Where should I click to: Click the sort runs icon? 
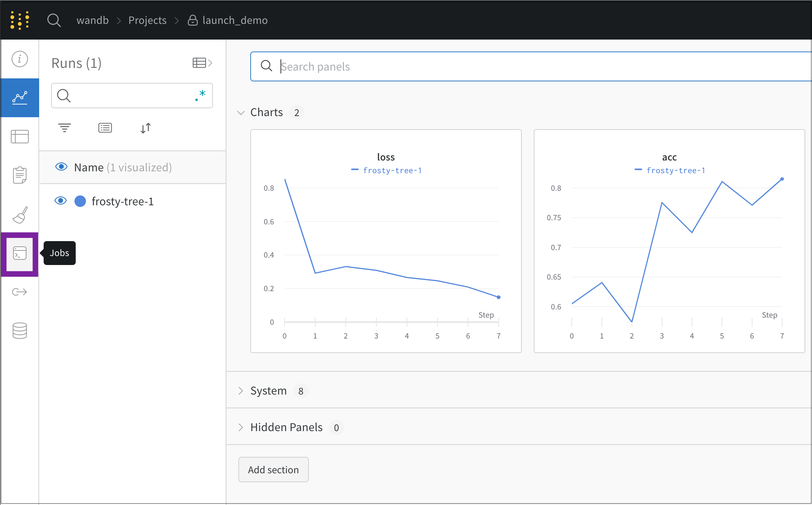(145, 128)
